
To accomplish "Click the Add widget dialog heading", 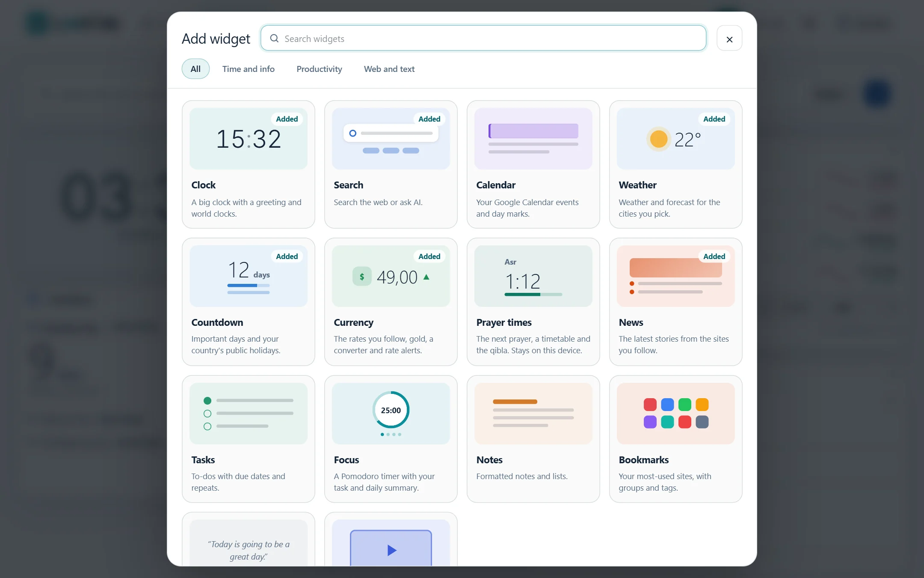I will pyautogui.click(x=216, y=39).
